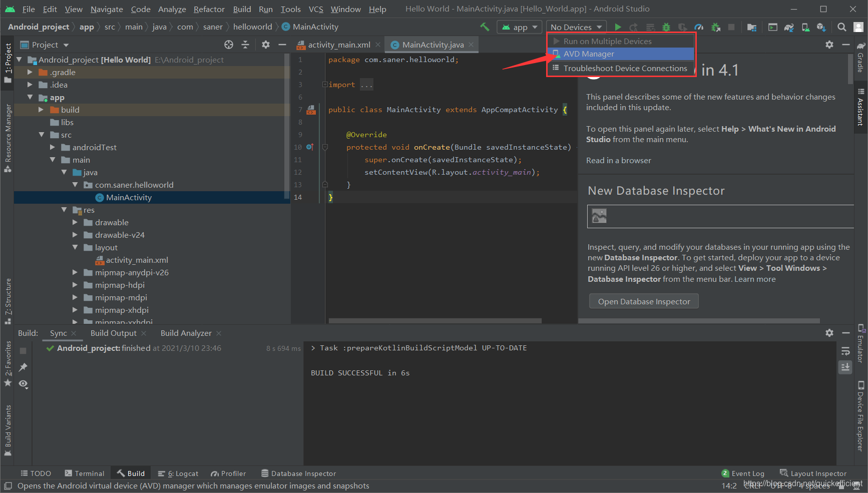The width and height of the screenshot is (868, 493).
Task: Open the app run configuration dropdown
Action: (x=519, y=27)
